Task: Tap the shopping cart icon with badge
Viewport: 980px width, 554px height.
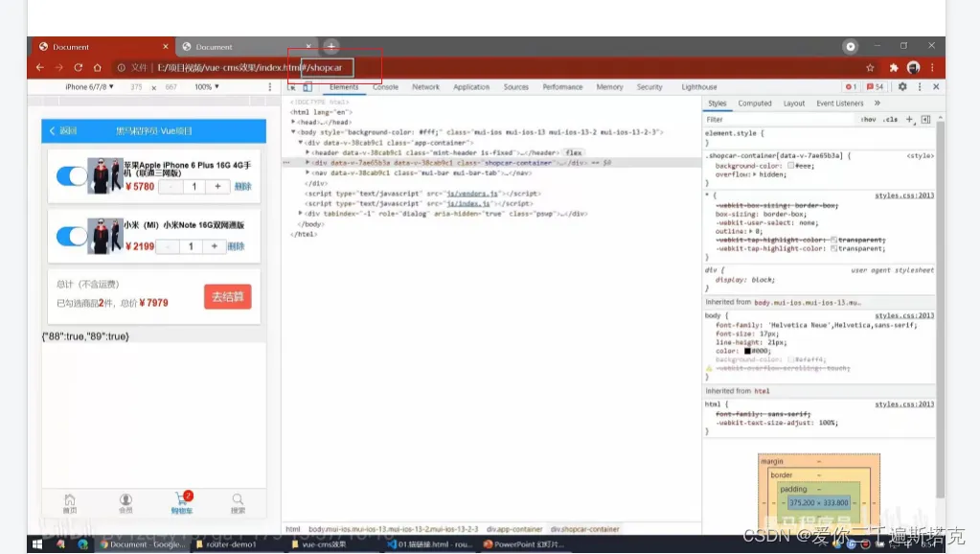Action: point(182,502)
